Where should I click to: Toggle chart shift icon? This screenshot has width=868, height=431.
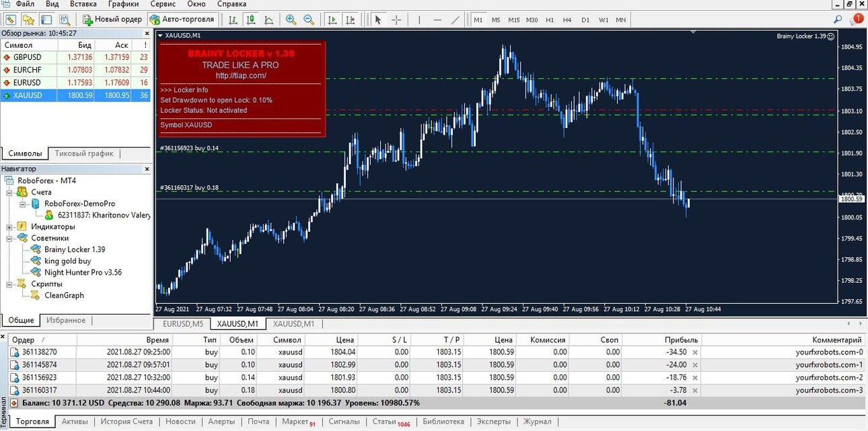tap(350, 20)
